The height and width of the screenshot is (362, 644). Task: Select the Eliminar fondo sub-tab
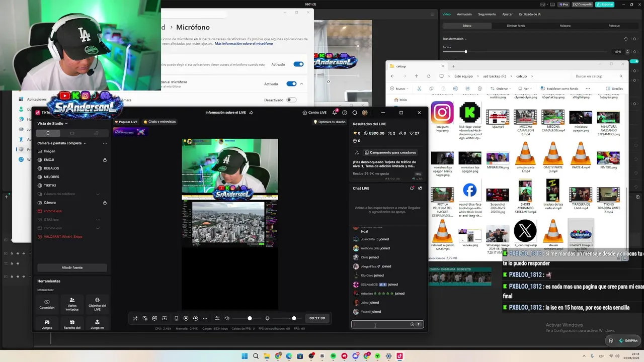[x=516, y=26]
